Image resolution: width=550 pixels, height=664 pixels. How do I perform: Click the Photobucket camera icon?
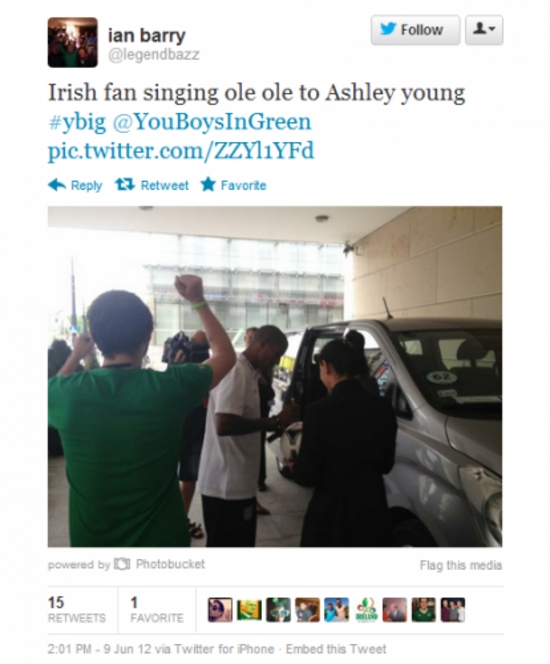(x=122, y=564)
